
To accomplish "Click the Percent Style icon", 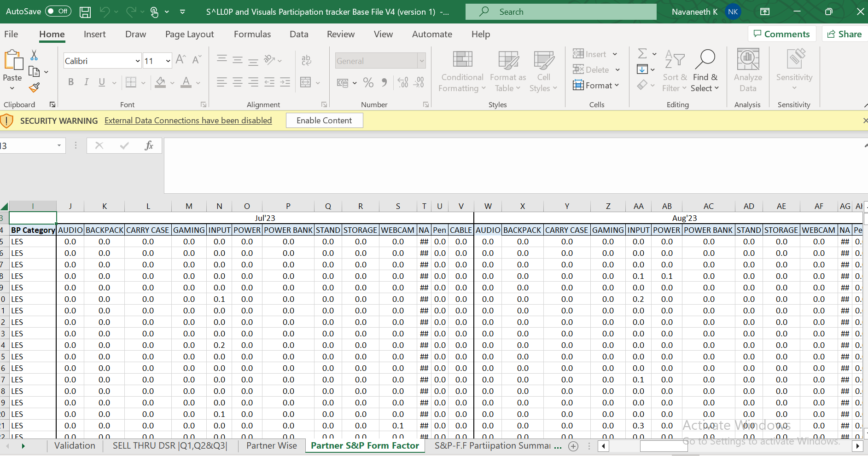I will point(368,83).
